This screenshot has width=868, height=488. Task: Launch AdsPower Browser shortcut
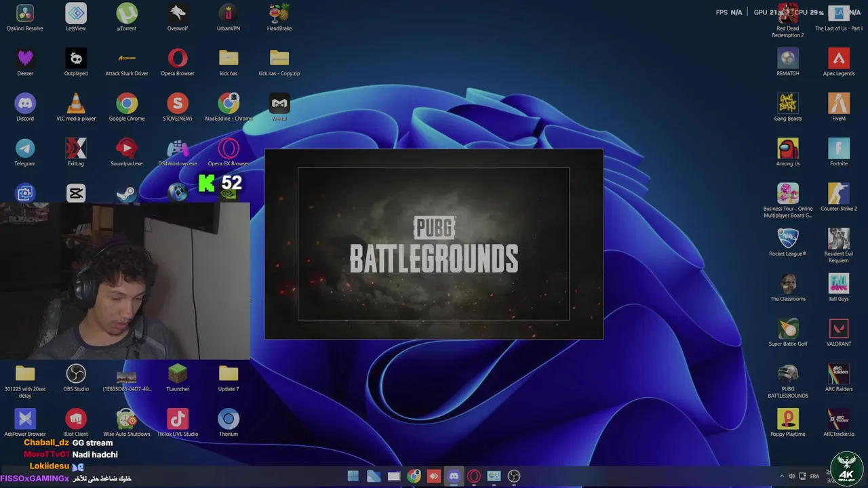point(25,423)
